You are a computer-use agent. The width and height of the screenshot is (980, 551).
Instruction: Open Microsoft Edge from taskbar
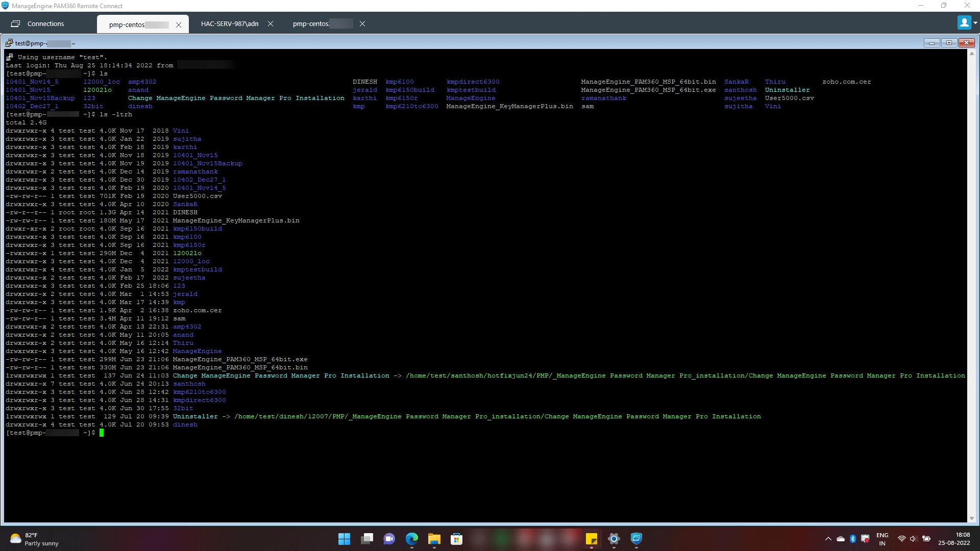click(411, 539)
